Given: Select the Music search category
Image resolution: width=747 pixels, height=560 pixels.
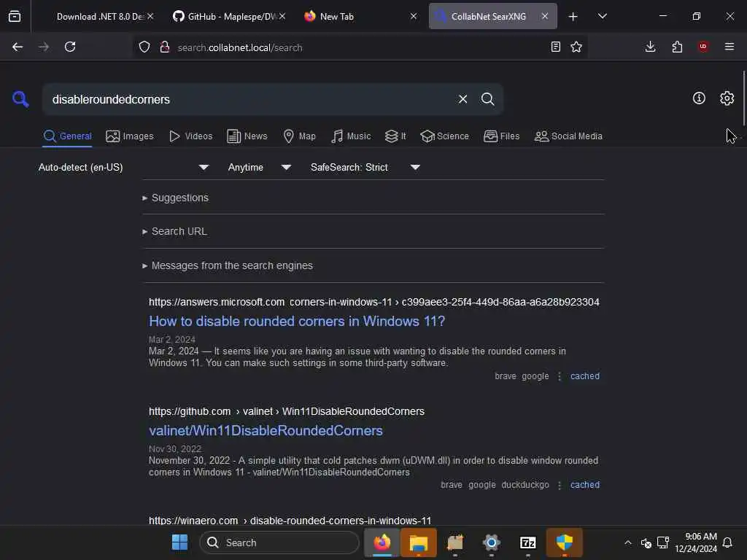Looking at the screenshot, I should 351,136.
